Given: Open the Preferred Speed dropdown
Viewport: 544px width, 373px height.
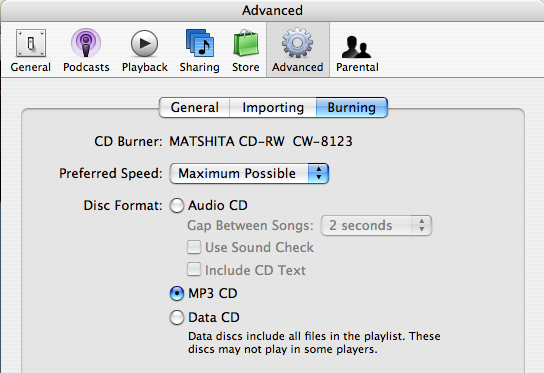Looking at the screenshot, I should pos(249,173).
